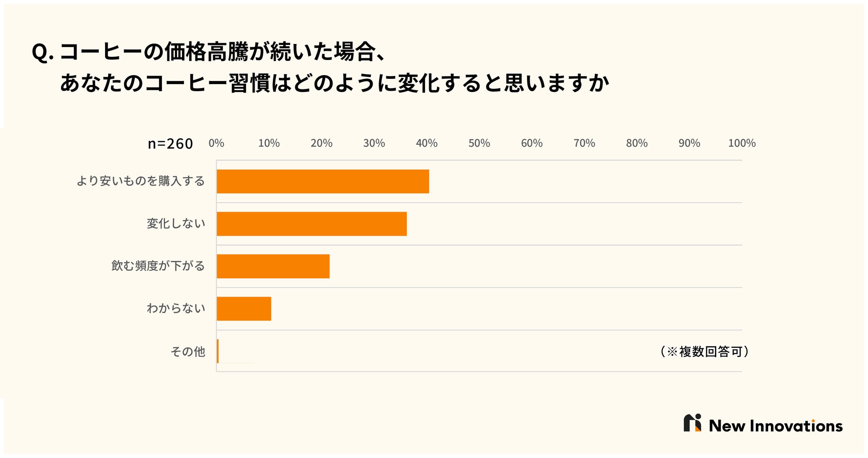Click the n=260 sample size label
The height and width of the screenshot is (458, 868).
[x=170, y=144]
